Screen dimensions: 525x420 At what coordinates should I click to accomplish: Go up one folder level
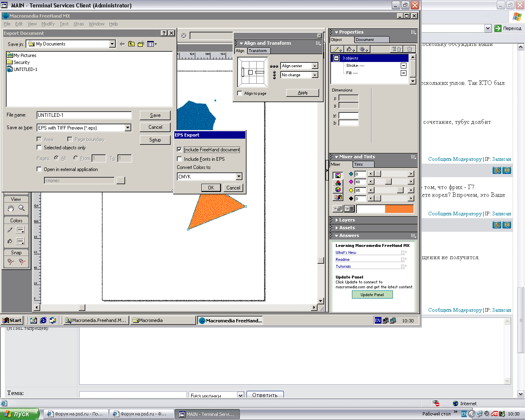131,44
